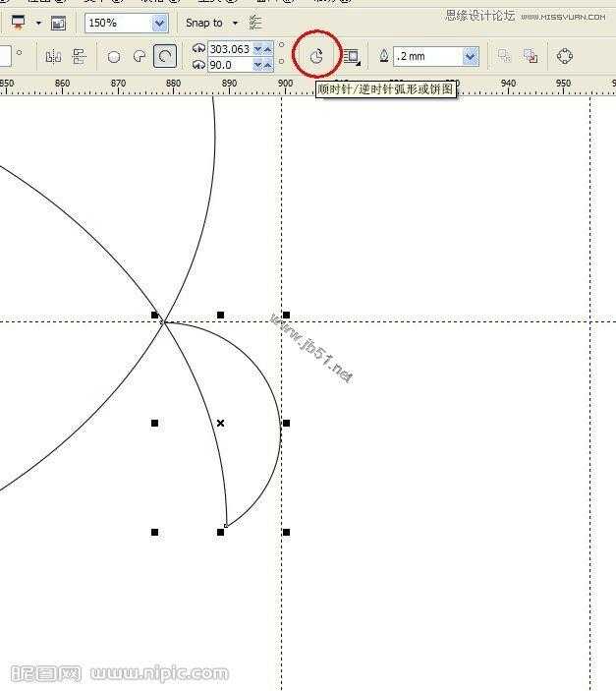Click the X center marker of selection
The width and height of the screenshot is (616, 691).
pos(220,423)
